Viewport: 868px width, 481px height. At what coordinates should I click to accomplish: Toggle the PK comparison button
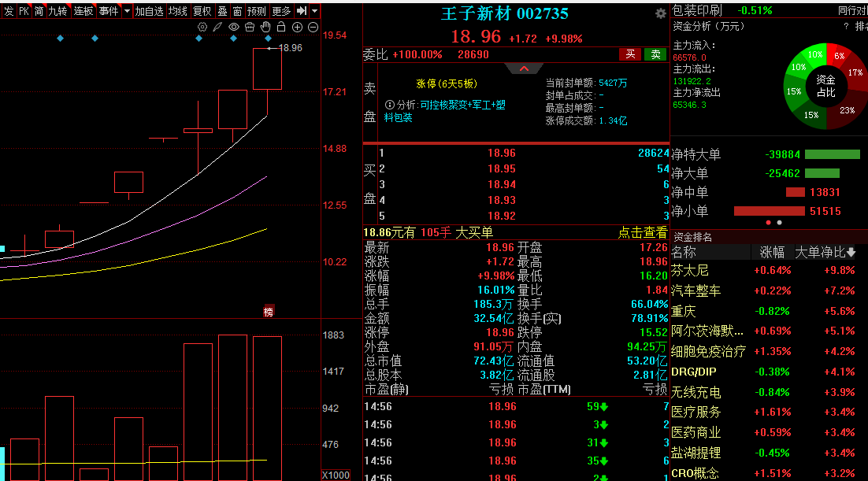(24, 11)
